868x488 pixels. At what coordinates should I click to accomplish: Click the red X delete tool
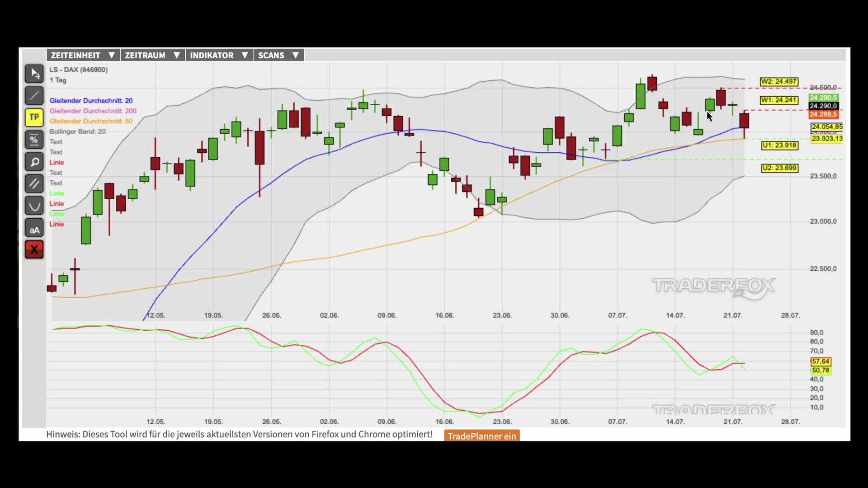click(34, 249)
